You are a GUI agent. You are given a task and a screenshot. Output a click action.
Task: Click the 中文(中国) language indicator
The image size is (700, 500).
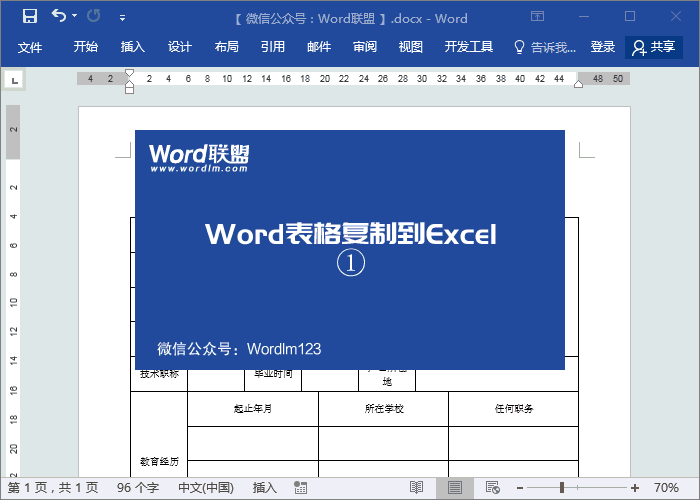206,488
